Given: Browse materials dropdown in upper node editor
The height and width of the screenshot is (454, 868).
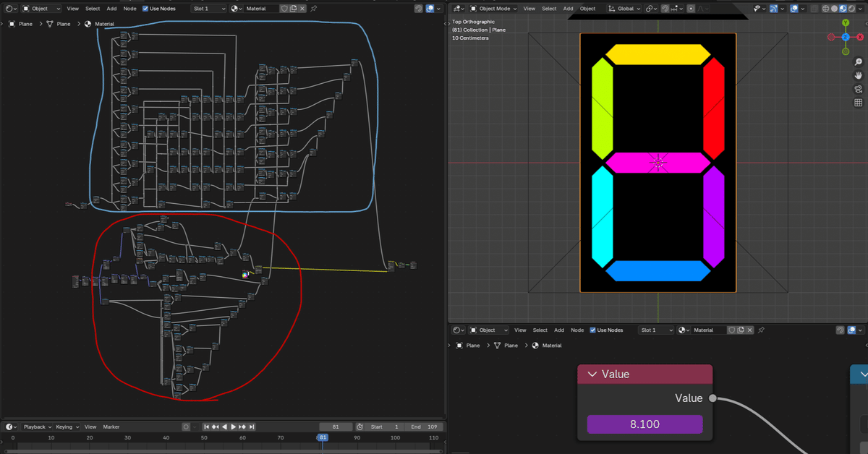Looking at the screenshot, I should tap(238, 9).
